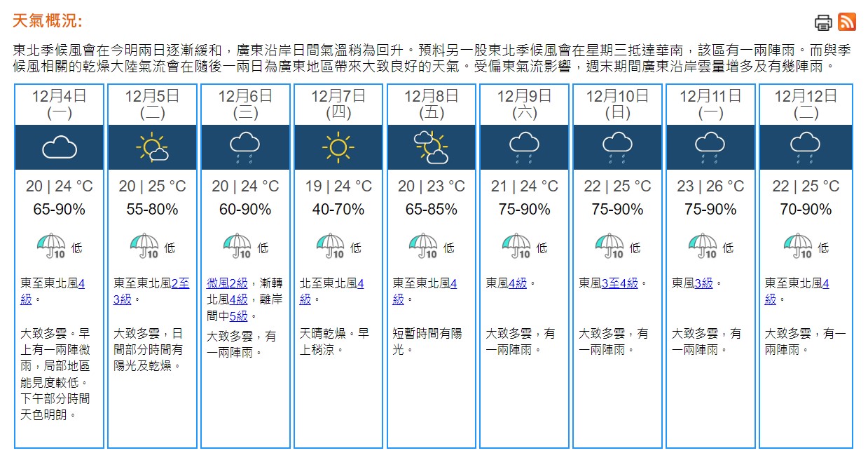Click the umbrella rain probability icon for 12月8日

pyautogui.click(x=423, y=246)
